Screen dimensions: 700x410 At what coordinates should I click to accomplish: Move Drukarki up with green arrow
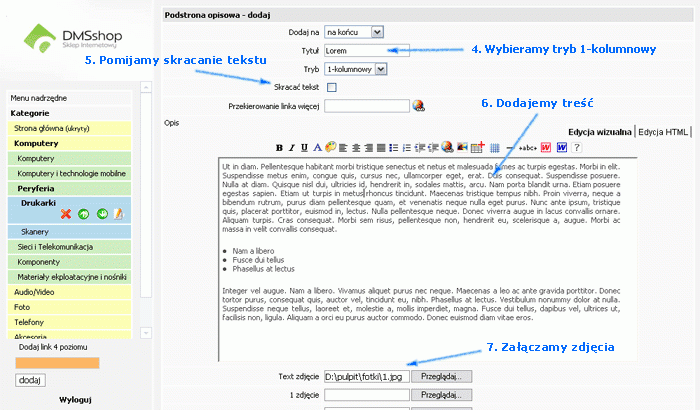click(x=83, y=214)
